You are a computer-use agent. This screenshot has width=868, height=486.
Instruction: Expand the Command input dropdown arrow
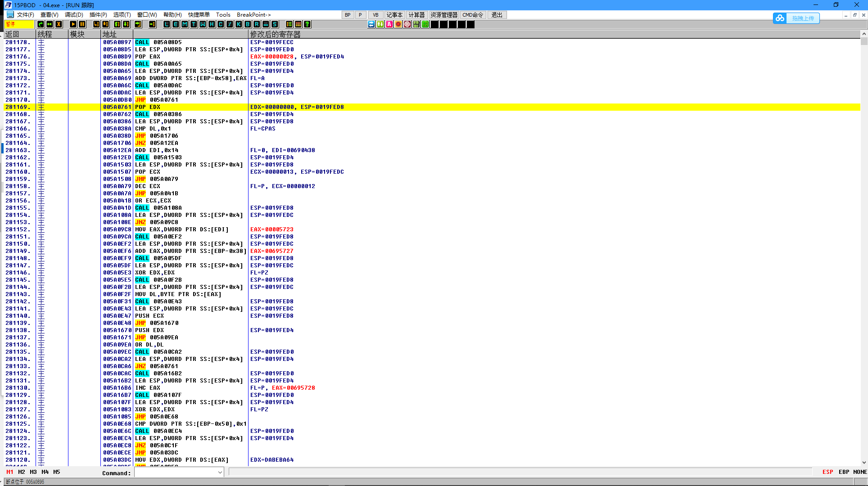tap(220, 472)
